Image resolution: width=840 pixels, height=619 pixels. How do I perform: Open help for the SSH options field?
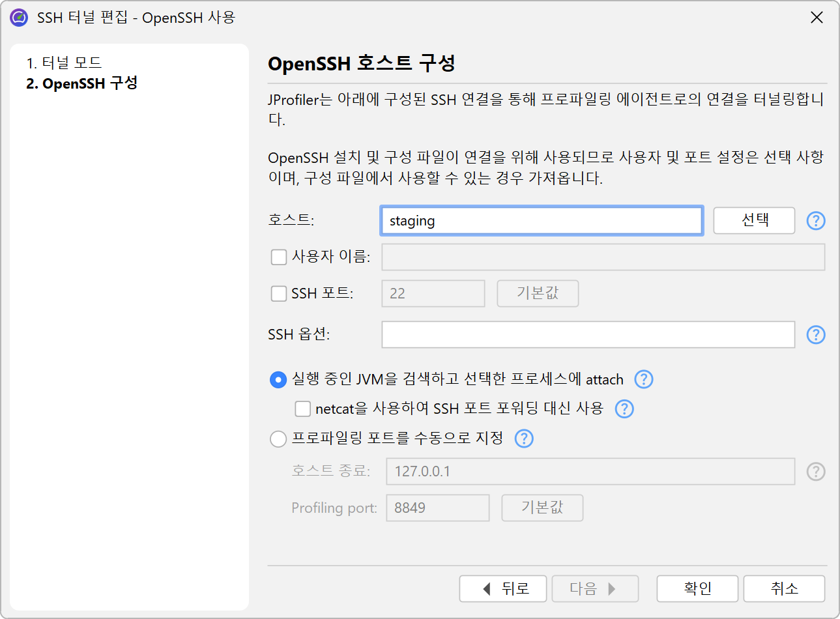pos(816,335)
